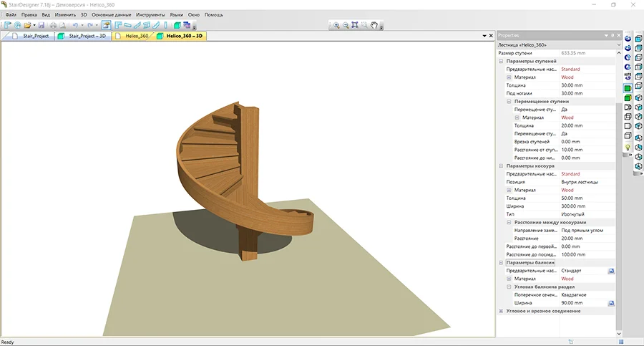This screenshot has height=346, width=644.
Task: Click the green 3D view cube icon
Action: coord(177,26)
